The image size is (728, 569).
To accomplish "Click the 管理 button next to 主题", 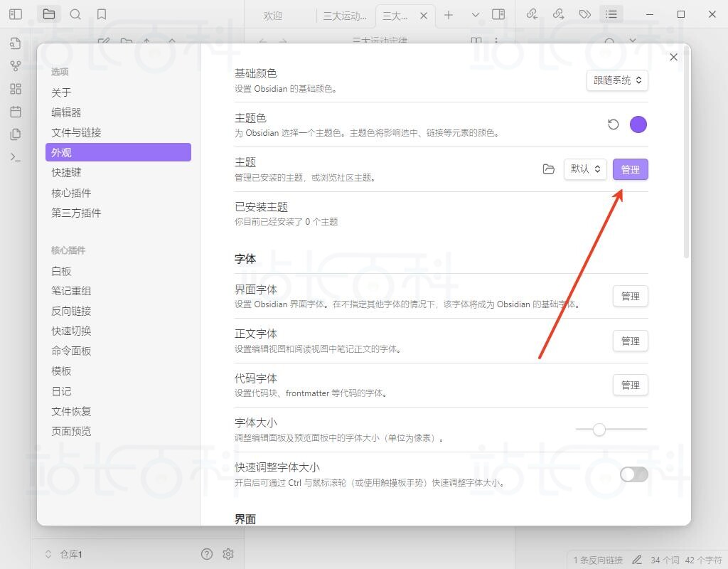I will point(630,169).
